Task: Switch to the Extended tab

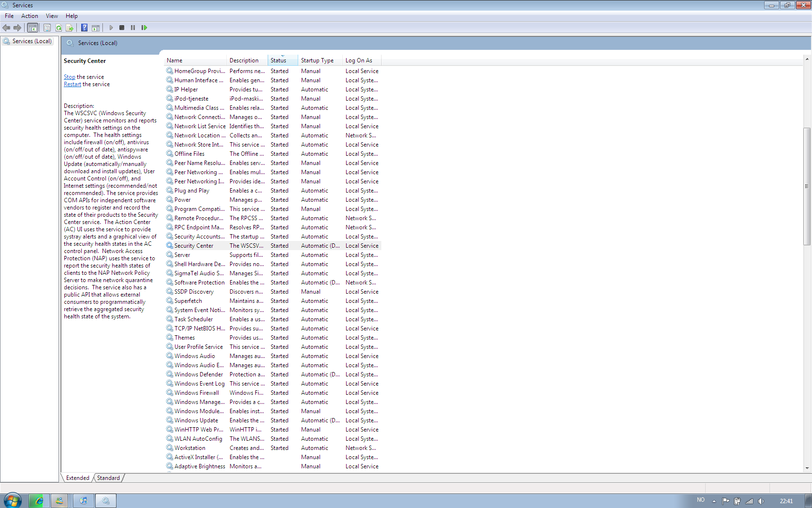Action: pos(77,478)
